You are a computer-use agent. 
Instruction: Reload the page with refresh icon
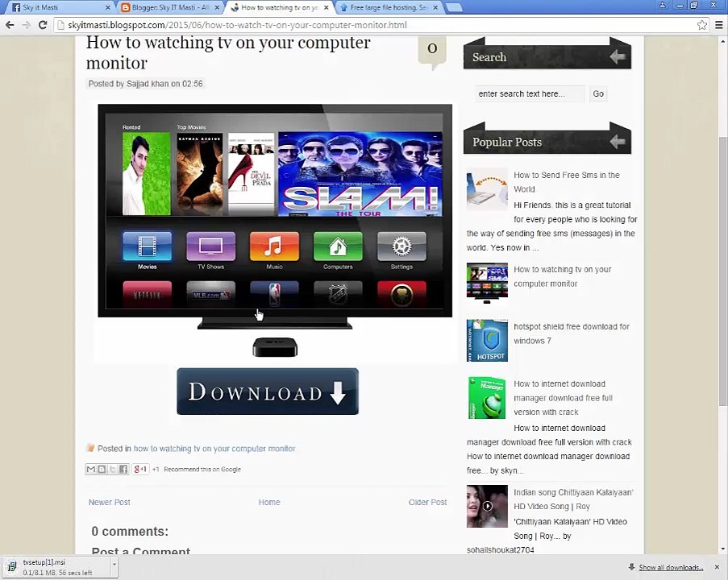click(43, 25)
